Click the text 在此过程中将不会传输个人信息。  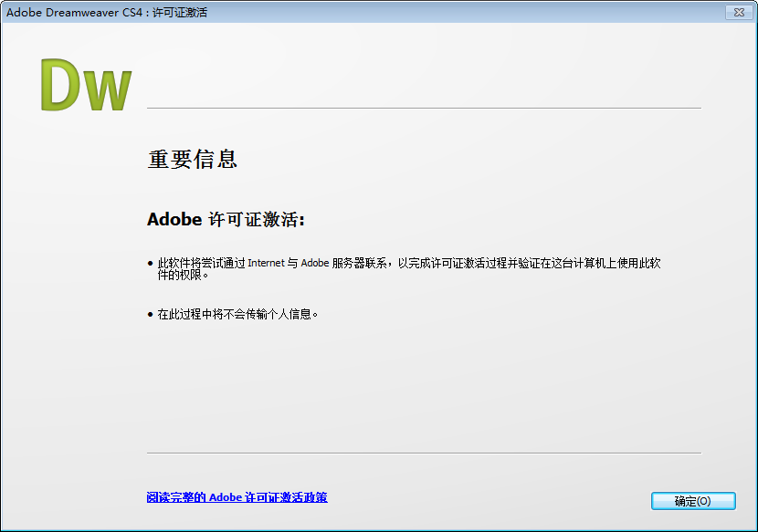coord(237,315)
